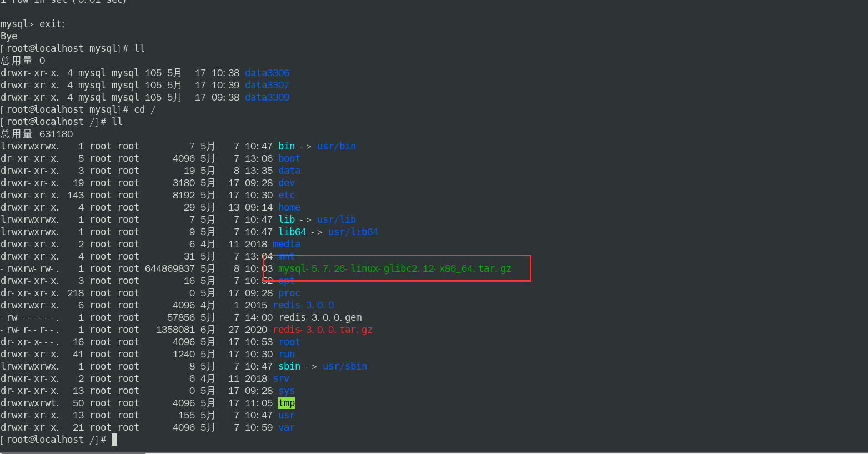Click the redis-3.0.0 directory name
Image resolution: width=868 pixels, height=454 pixels.
click(x=303, y=305)
